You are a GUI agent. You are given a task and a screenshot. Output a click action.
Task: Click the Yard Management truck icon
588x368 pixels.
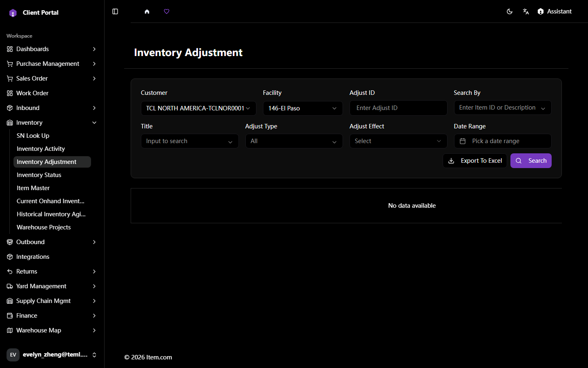click(10, 286)
